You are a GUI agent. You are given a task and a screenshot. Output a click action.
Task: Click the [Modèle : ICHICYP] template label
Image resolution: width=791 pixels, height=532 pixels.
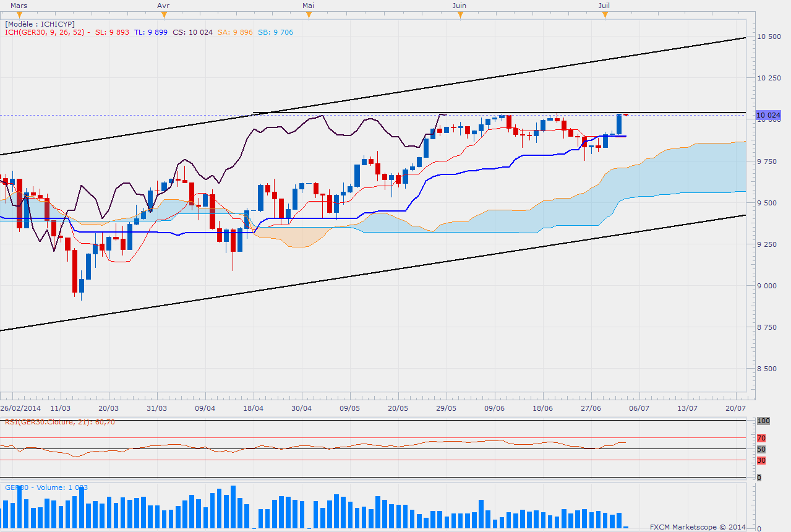[x=40, y=24]
